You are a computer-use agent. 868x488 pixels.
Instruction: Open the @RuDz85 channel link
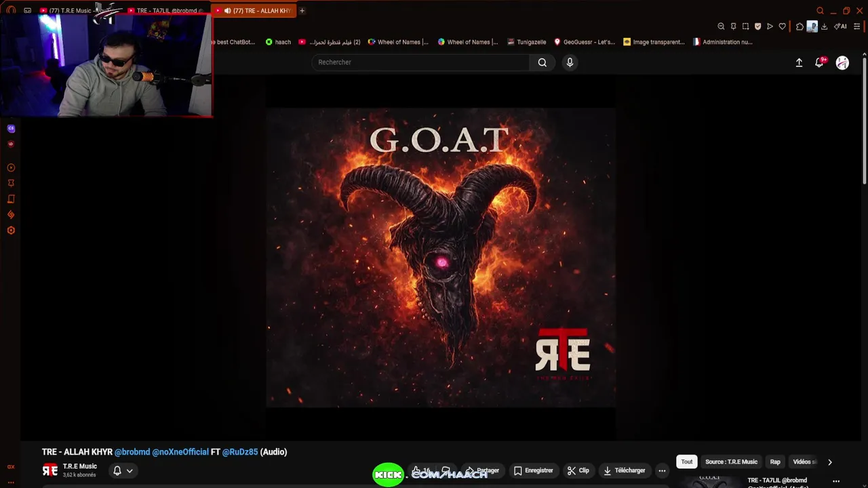240,452
